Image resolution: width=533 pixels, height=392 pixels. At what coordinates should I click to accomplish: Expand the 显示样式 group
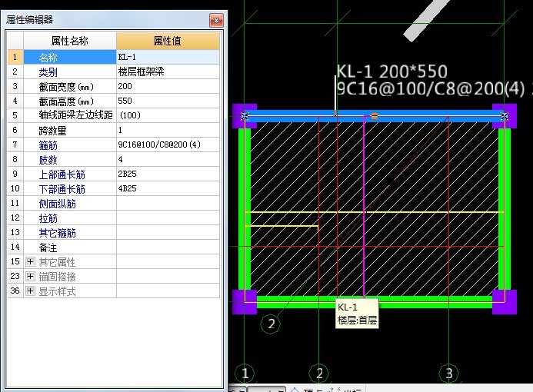click(x=30, y=291)
